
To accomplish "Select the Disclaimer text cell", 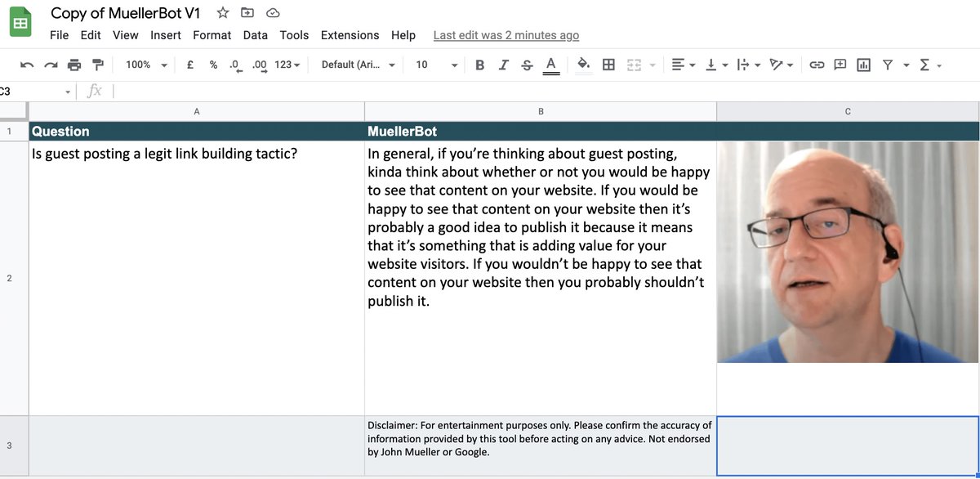I will pos(541,445).
